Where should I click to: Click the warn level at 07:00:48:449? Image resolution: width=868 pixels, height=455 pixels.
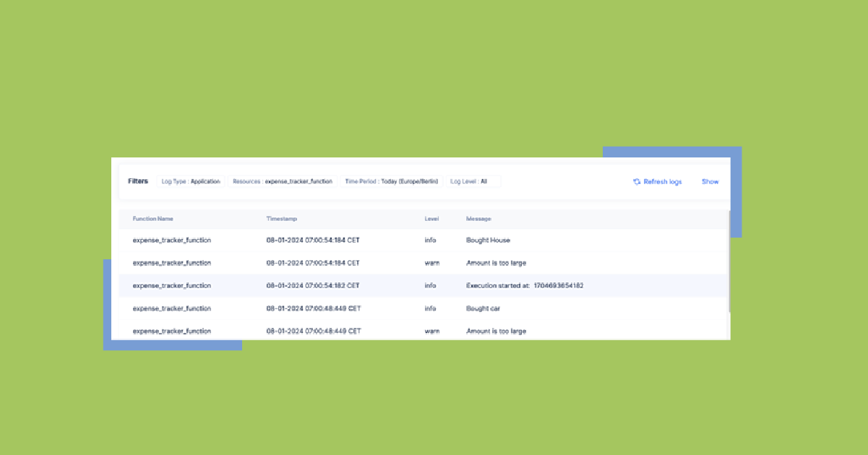pos(432,331)
